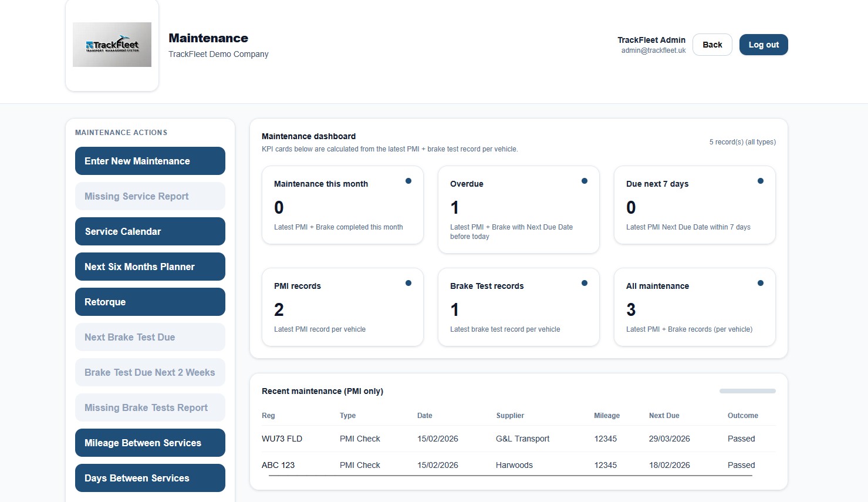Open Enter New Maintenance

pyautogui.click(x=150, y=161)
